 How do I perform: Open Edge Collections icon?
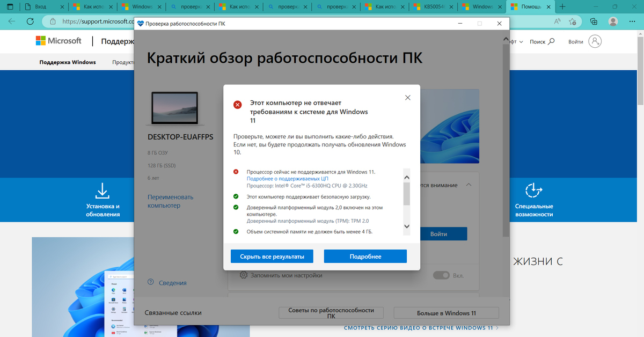(594, 22)
